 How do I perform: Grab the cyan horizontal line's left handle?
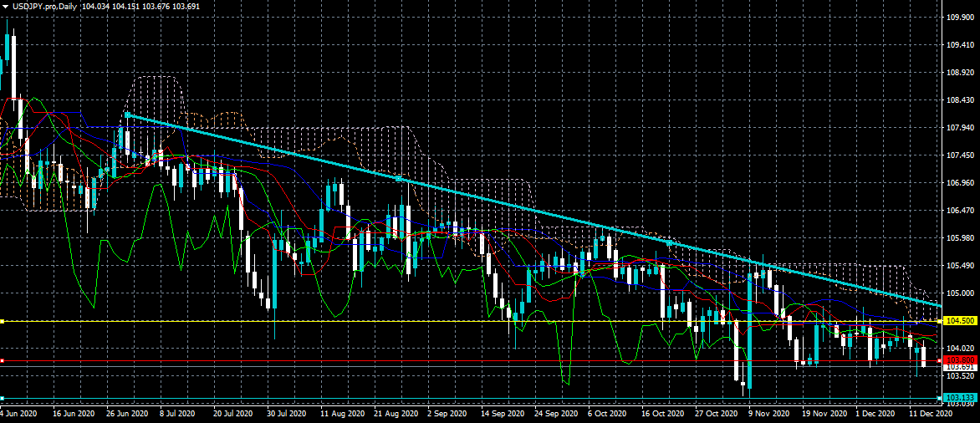[3, 398]
